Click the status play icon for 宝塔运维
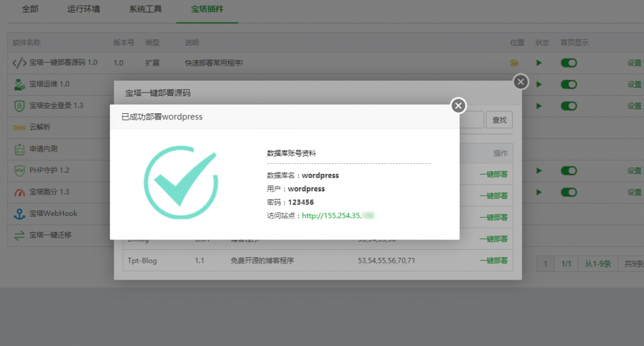This screenshot has width=644, height=346. (539, 84)
